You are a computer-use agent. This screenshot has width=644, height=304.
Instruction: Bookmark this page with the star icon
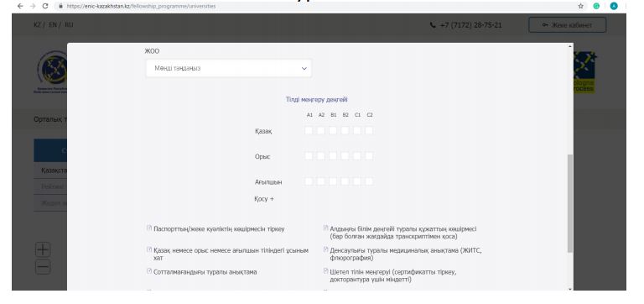coord(581,6)
